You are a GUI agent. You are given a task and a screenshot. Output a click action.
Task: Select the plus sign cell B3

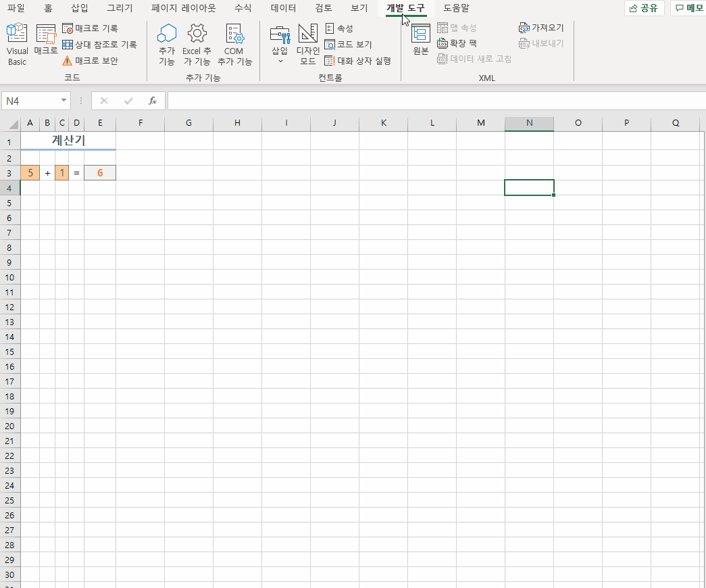(47, 173)
